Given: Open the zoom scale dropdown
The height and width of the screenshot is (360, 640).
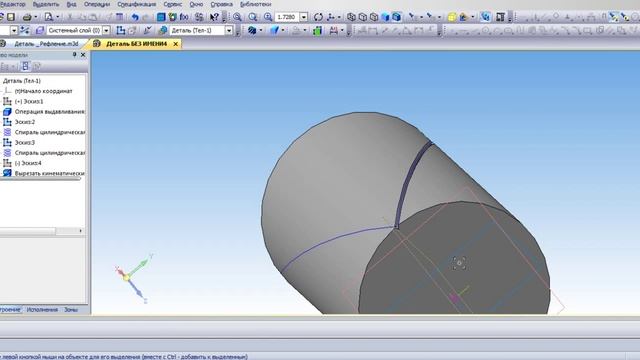Looking at the screenshot, I should pyautogui.click(x=304, y=17).
